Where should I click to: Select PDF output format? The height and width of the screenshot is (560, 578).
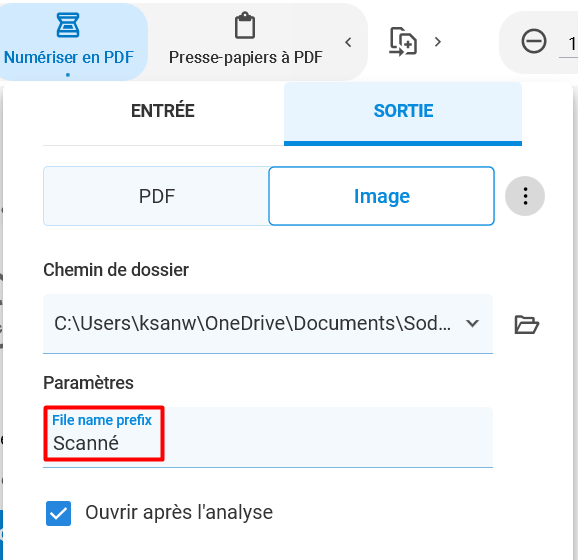(156, 196)
